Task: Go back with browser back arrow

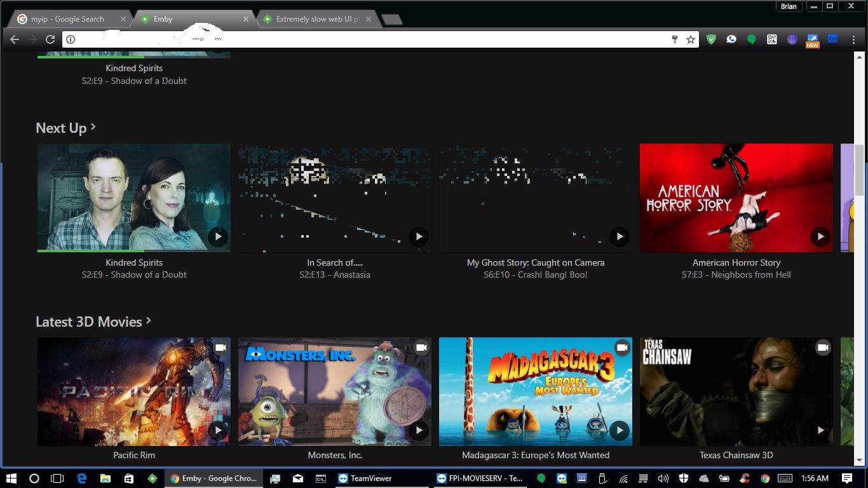Action: pos(15,39)
